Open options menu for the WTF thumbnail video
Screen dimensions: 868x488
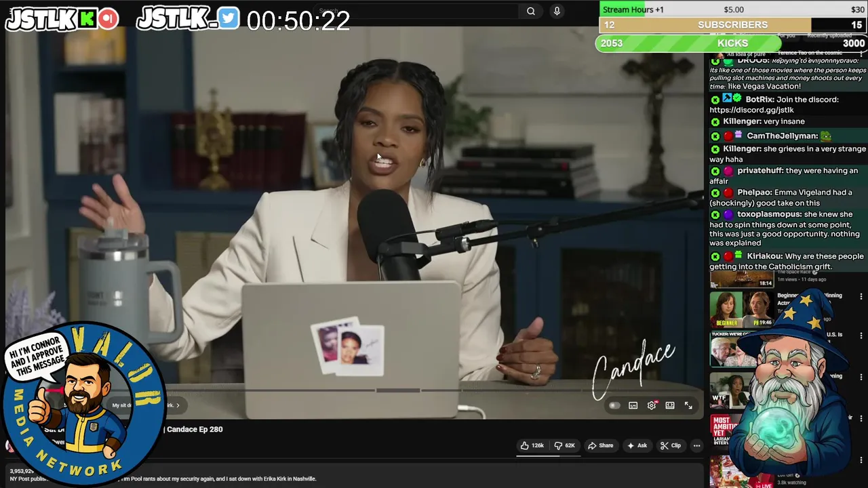point(861,378)
